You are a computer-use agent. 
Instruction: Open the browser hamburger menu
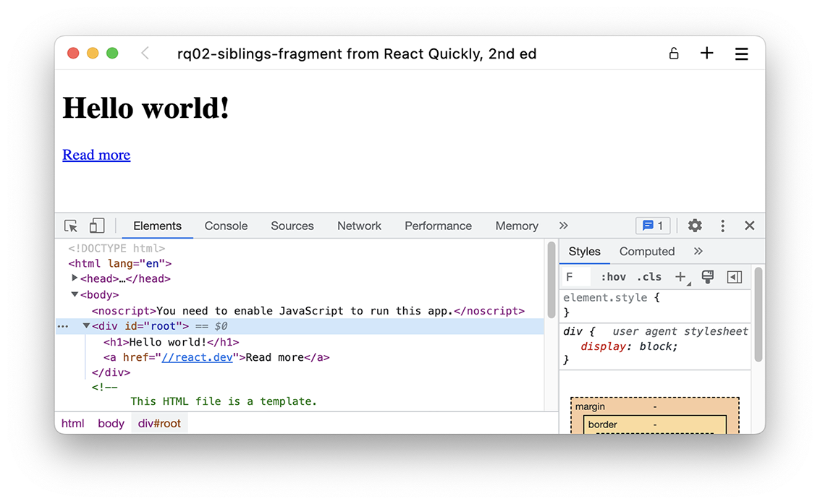[x=741, y=54]
